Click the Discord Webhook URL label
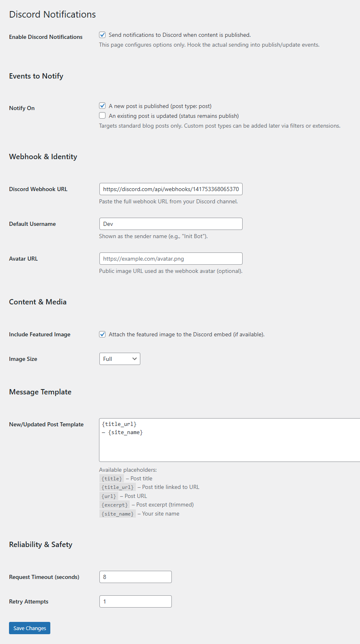Screen dimensions: 360x644 (x=38, y=189)
